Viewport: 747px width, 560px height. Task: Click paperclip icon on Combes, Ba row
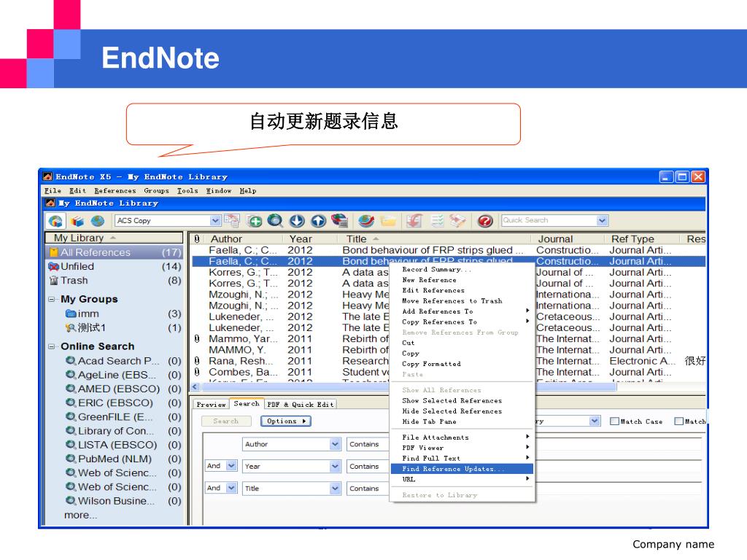click(197, 372)
